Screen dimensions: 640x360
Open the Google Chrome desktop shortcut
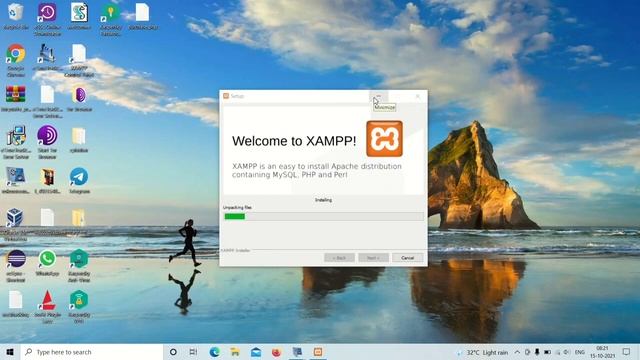(x=16, y=54)
